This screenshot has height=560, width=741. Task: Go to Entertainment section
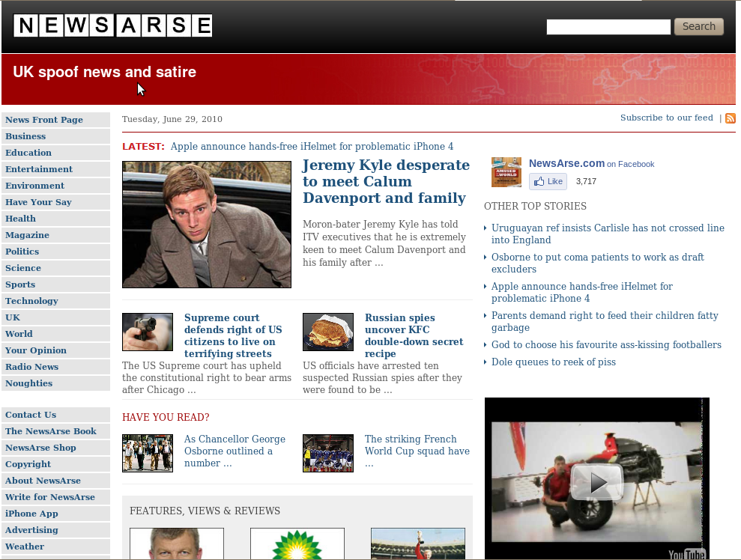click(x=55, y=169)
